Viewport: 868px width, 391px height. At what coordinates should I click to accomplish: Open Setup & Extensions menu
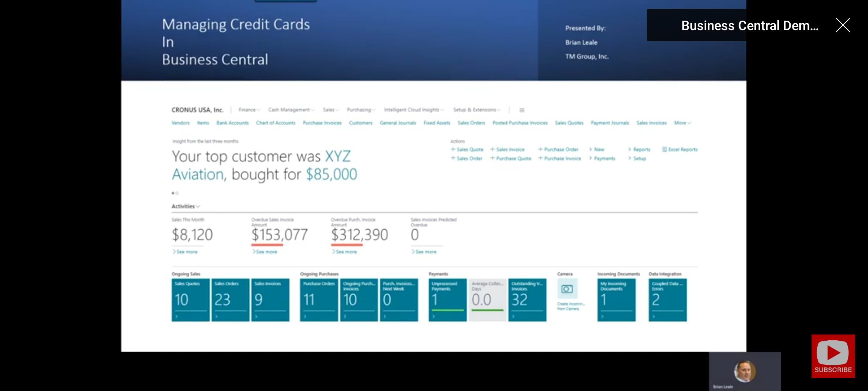[x=477, y=110]
